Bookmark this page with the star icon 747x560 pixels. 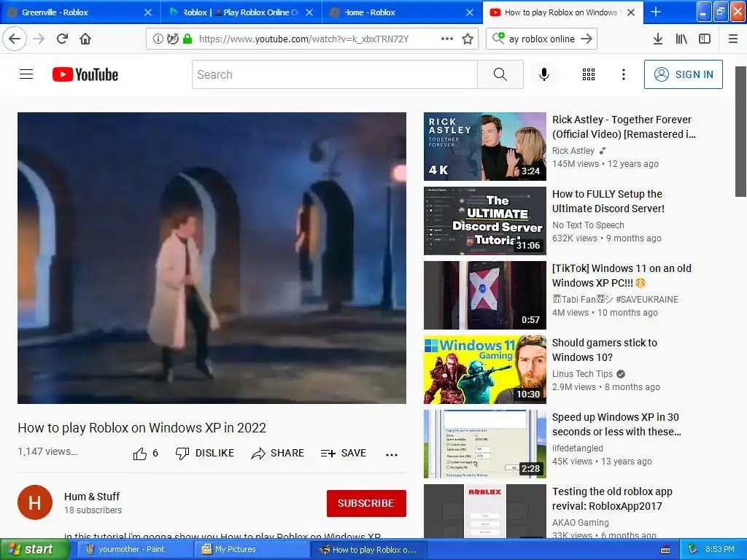(468, 39)
